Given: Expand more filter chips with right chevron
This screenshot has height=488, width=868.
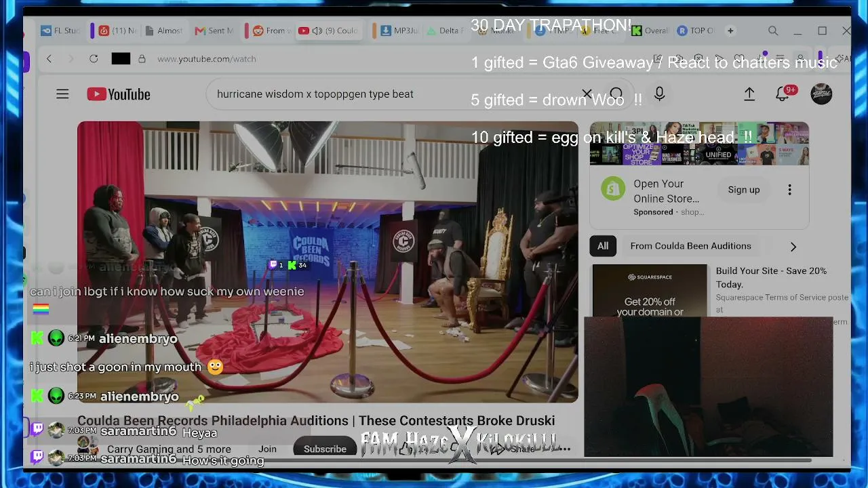Looking at the screenshot, I should click(x=793, y=247).
